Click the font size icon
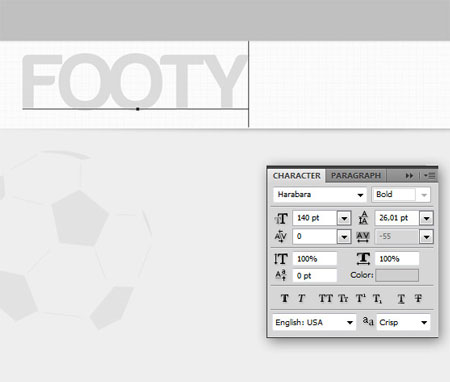 (x=281, y=219)
